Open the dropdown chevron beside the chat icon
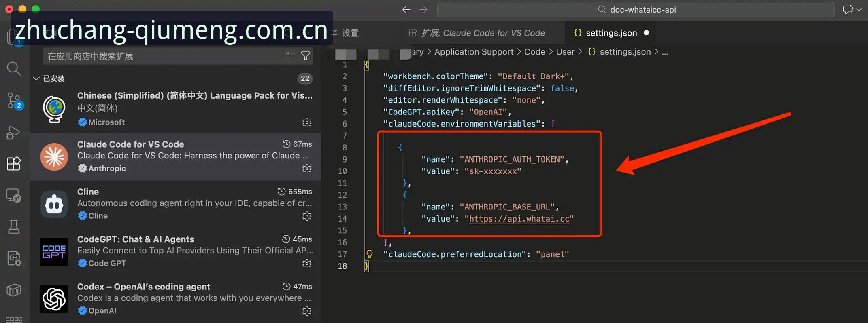Viewport: 868px width, 323px height. 859,9
